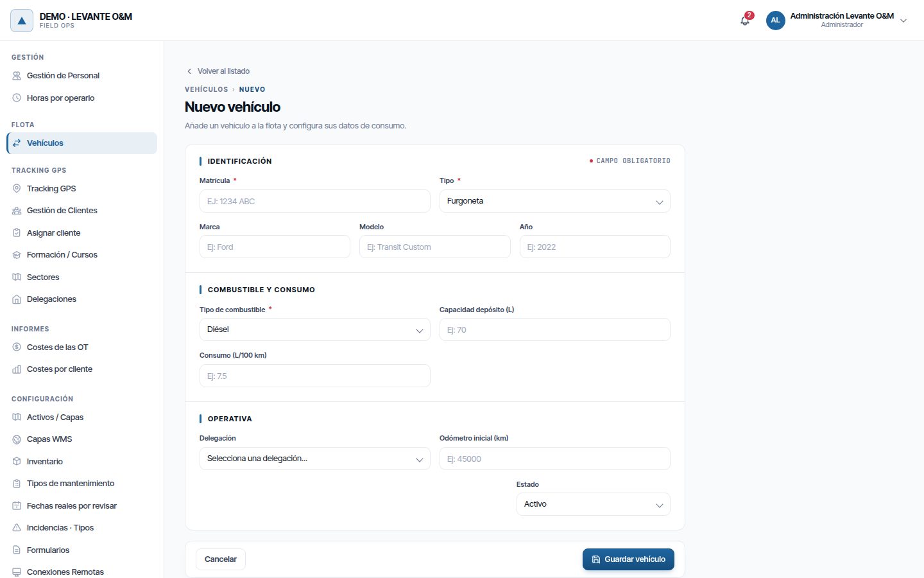Open Conexiones Remotas menu item
Viewport: 924px width, 578px height.
click(x=82, y=572)
